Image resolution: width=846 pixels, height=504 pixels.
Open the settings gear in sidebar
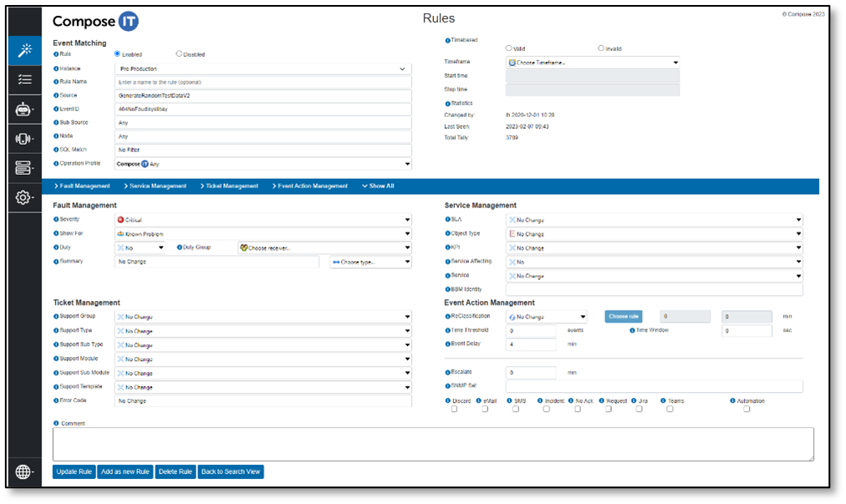[24, 198]
